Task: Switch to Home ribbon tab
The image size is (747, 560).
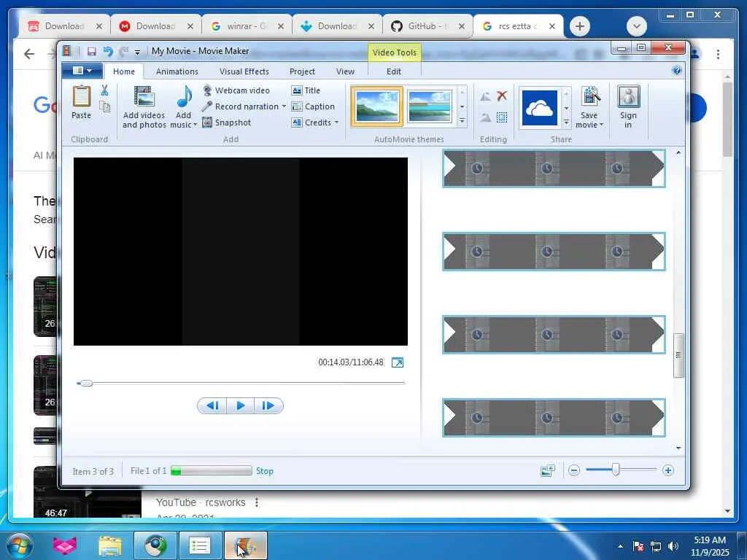Action: pyautogui.click(x=124, y=71)
